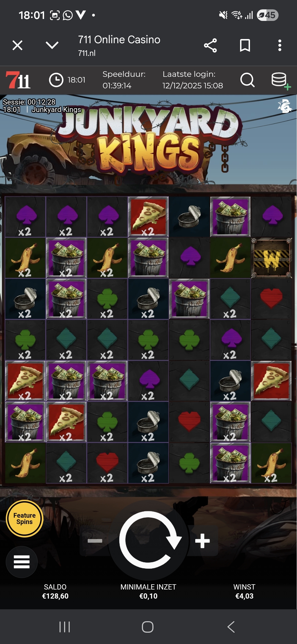Spin the reels with the circular arrow

point(149,540)
